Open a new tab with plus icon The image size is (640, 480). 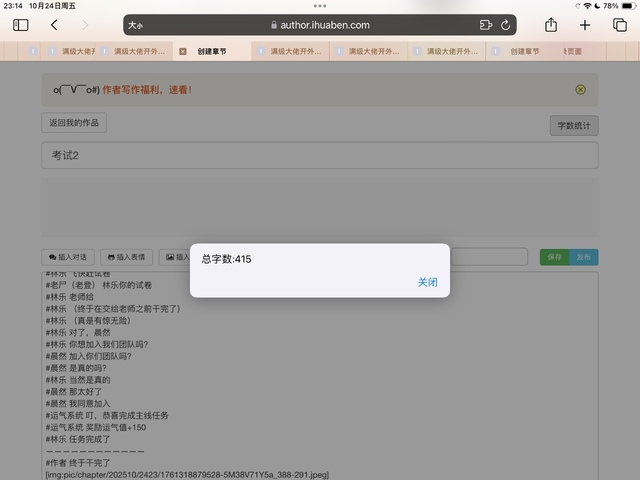click(585, 25)
